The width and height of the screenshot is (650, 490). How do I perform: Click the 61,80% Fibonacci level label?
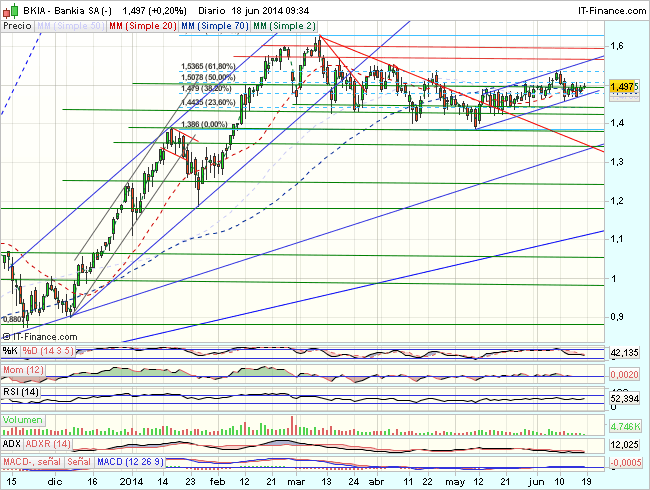(208, 64)
